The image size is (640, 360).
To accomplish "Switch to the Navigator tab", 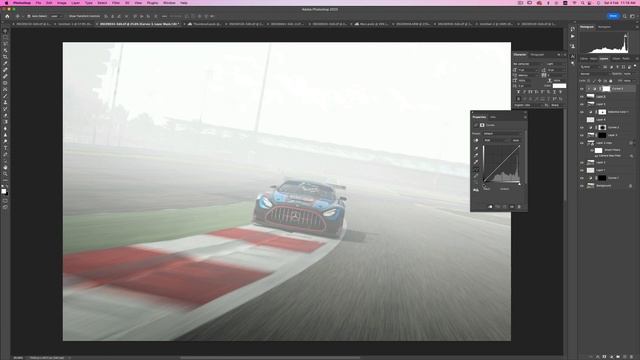I will (604, 27).
